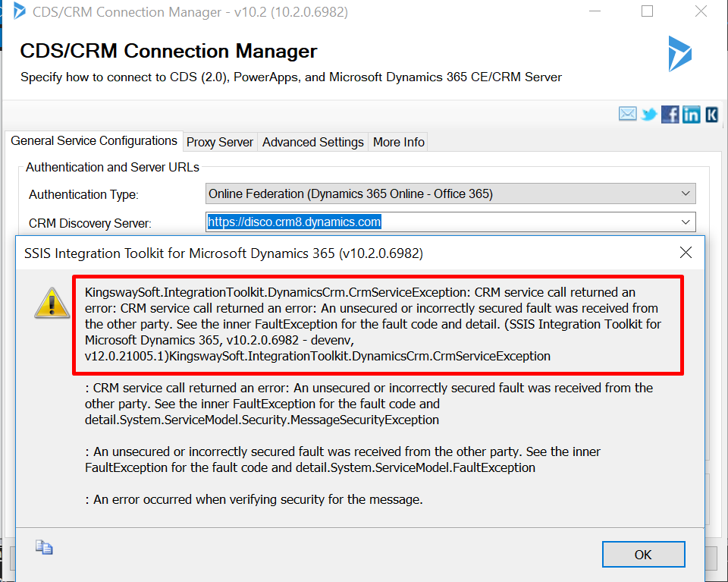The height and width of the screenshot is (582, 728).
Task: Click the yellow warning triangle icon
Action: pyautogui.click(x=51, y=302)
